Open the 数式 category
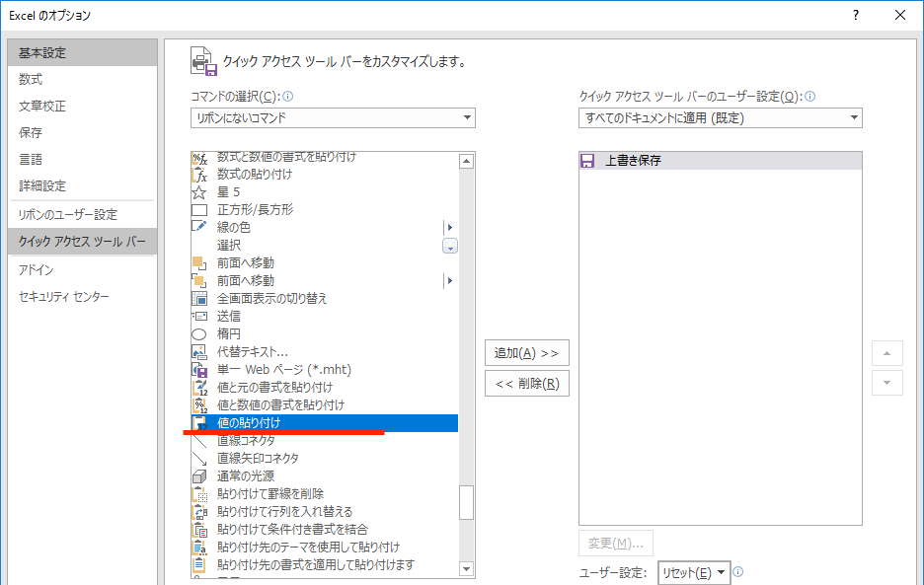The image size is (924, 585). point(83,80)
